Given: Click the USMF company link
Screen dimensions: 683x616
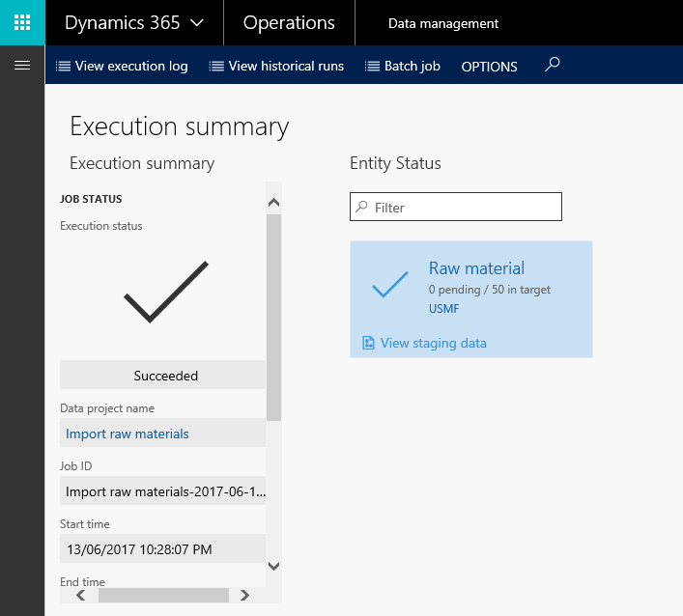Looking at the screenshot, I should tap(445, 308).
